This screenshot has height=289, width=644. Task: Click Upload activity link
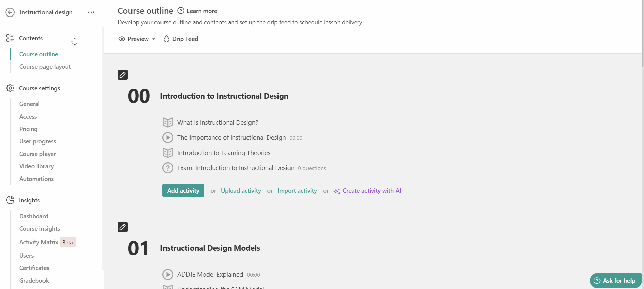(241, 191)
